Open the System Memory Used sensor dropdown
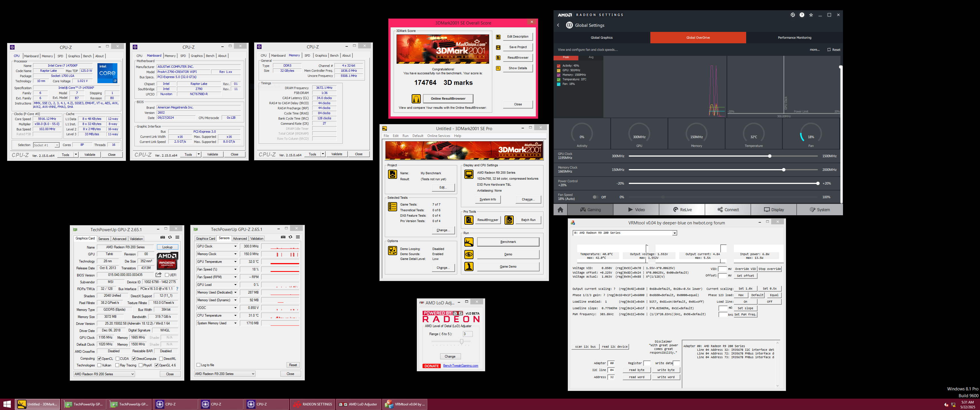 [235, 323]
